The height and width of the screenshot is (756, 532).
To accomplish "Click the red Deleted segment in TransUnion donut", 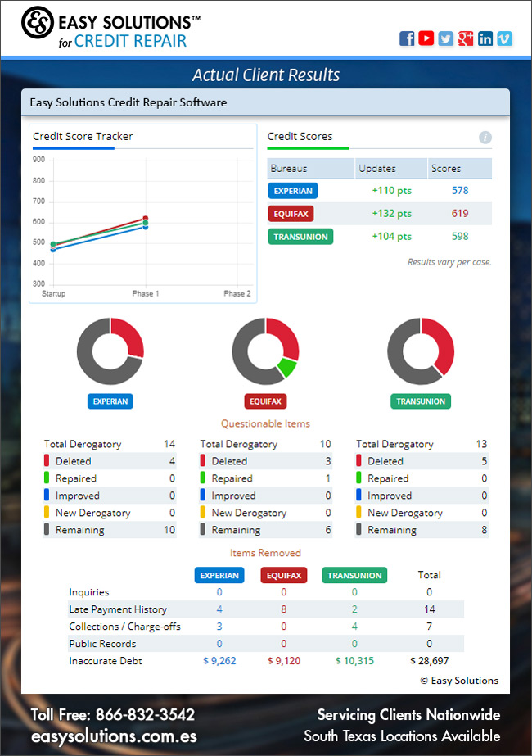I will point(442,345).
